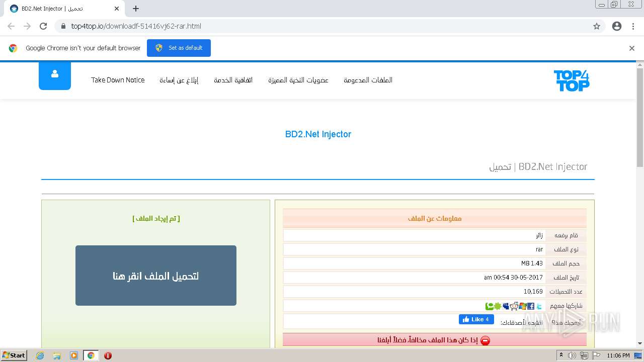Screen dimensions: 644x362
Task: Open Chrome three-dot menu
Action: pos(633,26)
